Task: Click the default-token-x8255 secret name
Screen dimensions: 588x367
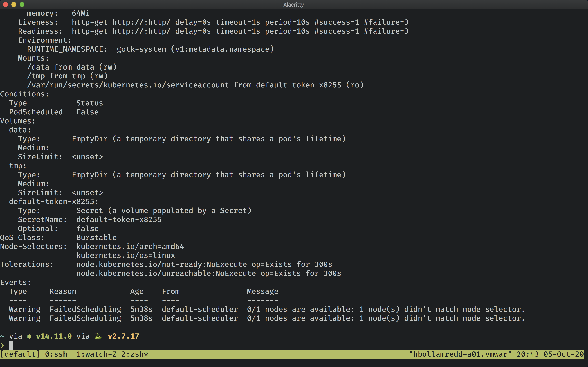Action: click(x=119, y=219)
